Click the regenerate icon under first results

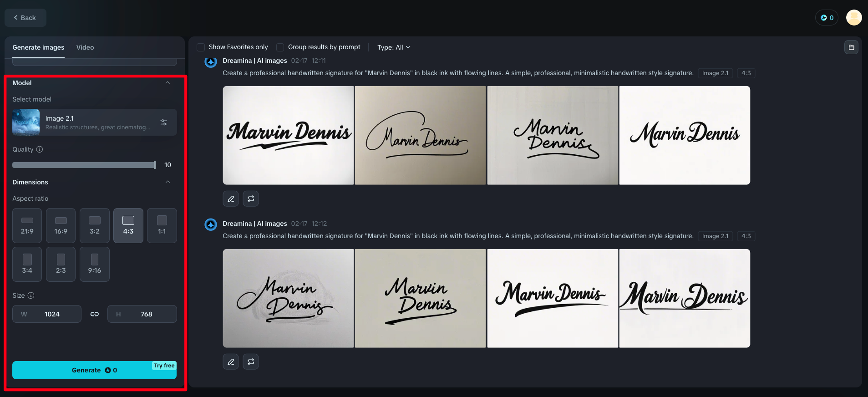(251, 199)
